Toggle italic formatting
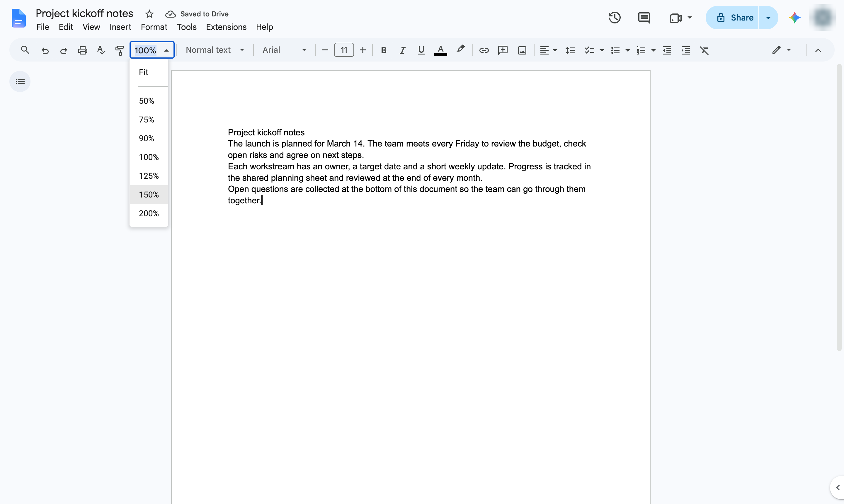 click(402, 50)
